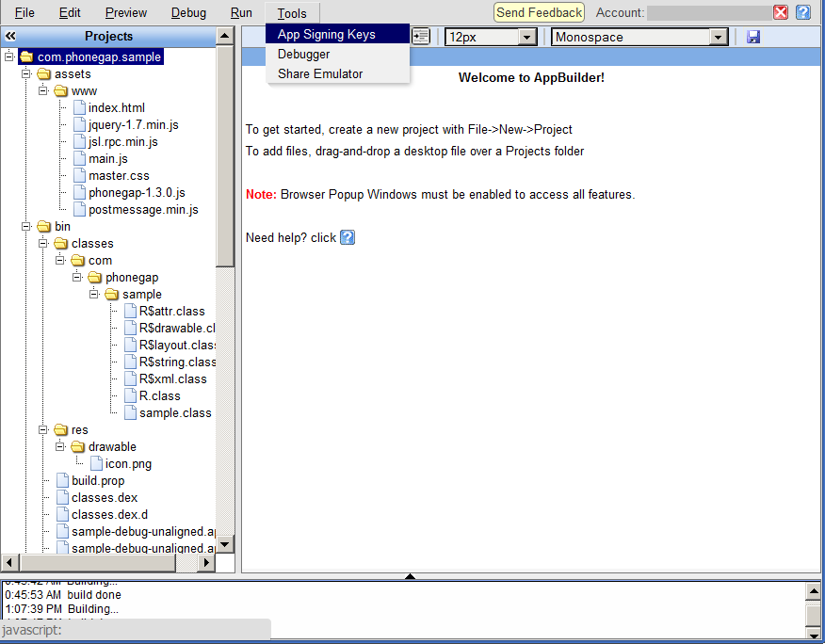This screenshot has width=825, height=644.
Task: Click the build.prop file icon
Action: 62,480
